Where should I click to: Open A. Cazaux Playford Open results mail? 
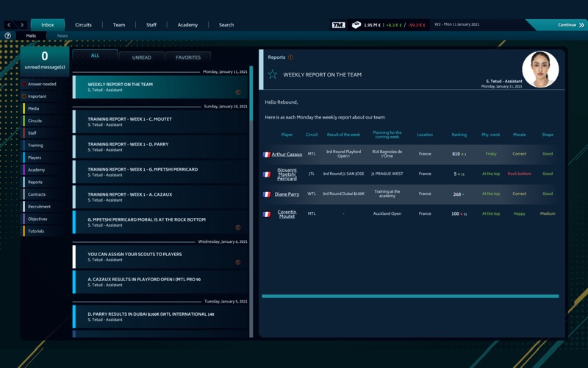(x=160, y=282)
